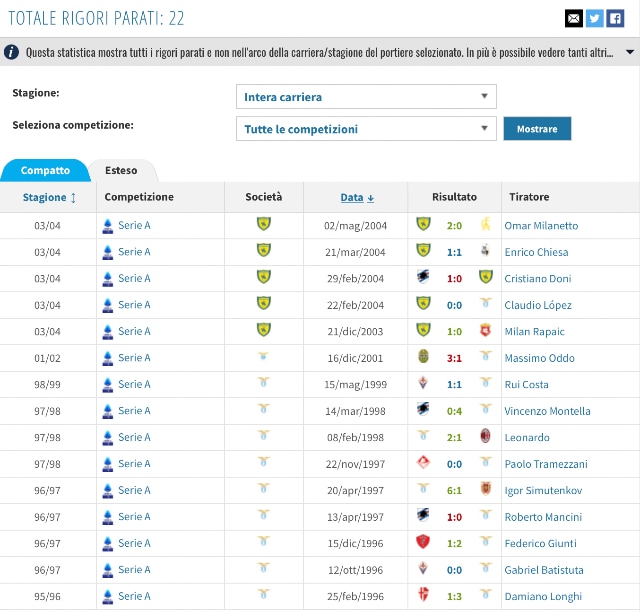The height and width of the screenshot is (612, 640).
Task: Open Rui Costa player link
Action: [x=527, y=385]
